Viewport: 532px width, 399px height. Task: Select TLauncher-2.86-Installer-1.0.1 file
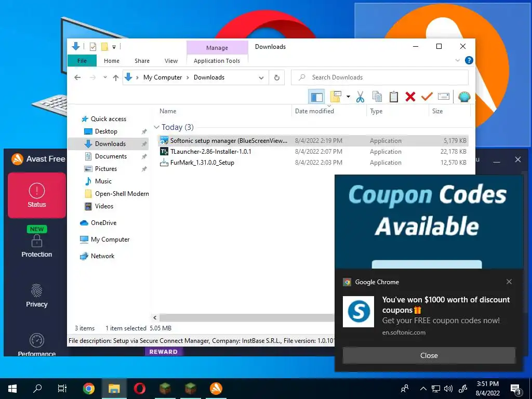point(313,151)
